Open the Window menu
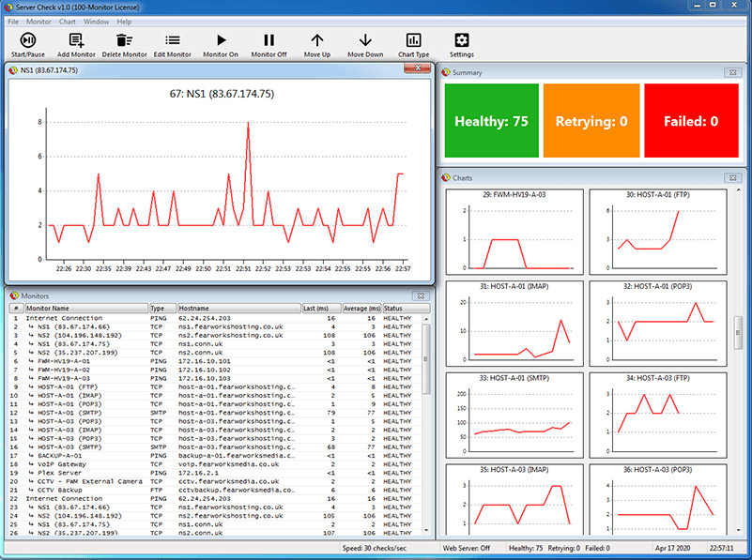Screen dimensions: 752x560 (96, 21)
